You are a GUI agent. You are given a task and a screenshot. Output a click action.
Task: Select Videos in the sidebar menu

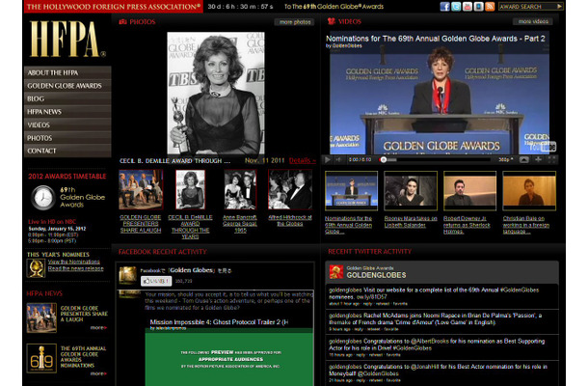(x=67, y=125)
